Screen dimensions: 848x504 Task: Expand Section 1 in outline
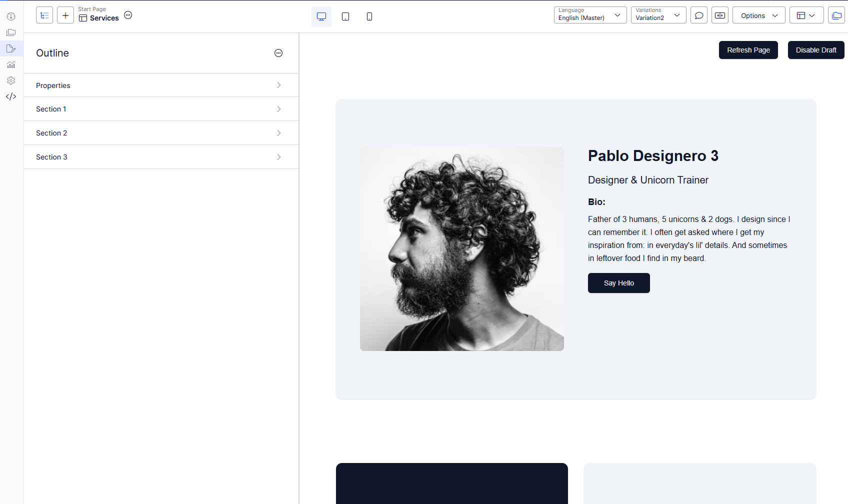161,109
